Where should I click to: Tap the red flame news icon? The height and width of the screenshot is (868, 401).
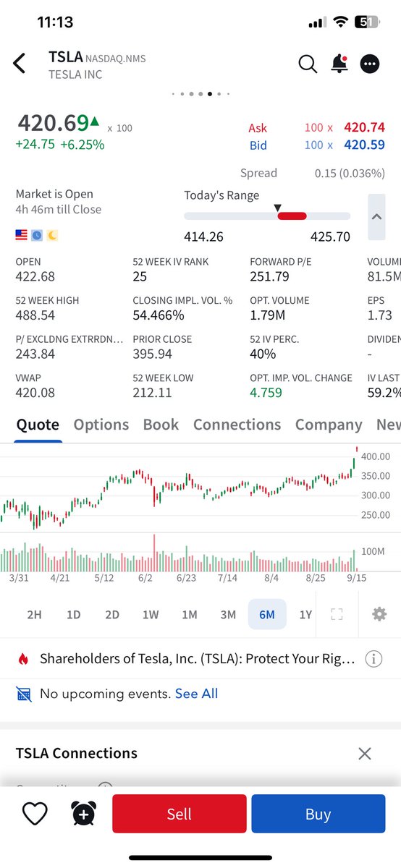[x=23, y=659]
